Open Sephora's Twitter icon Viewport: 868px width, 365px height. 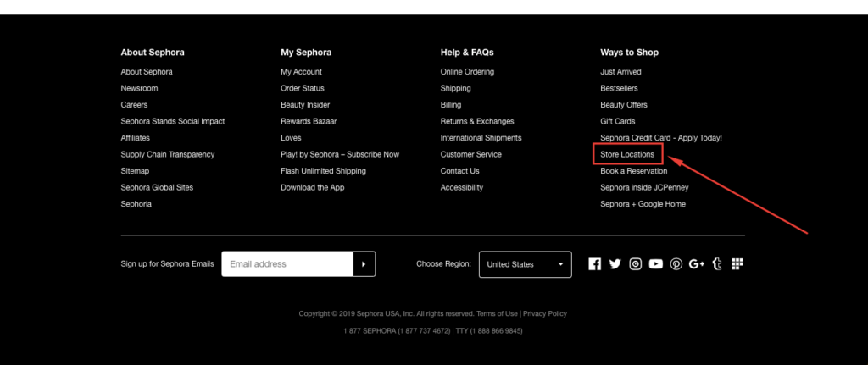(x=615, y=263)
